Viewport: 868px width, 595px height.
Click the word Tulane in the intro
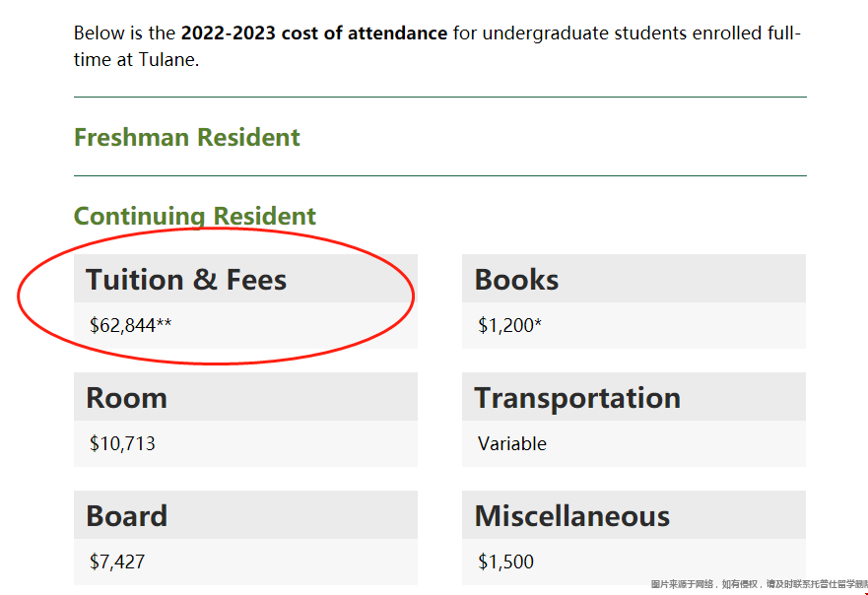[168, 59]
